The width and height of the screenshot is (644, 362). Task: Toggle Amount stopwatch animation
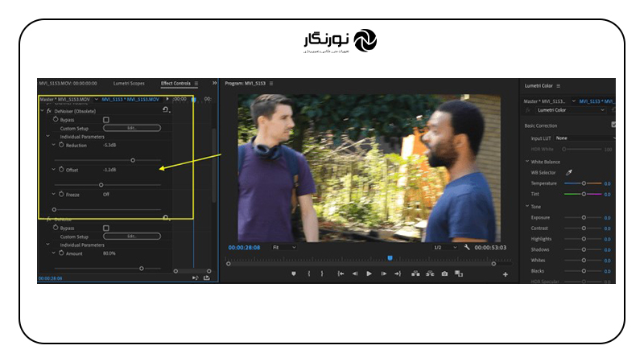click(x=61, y=253)
